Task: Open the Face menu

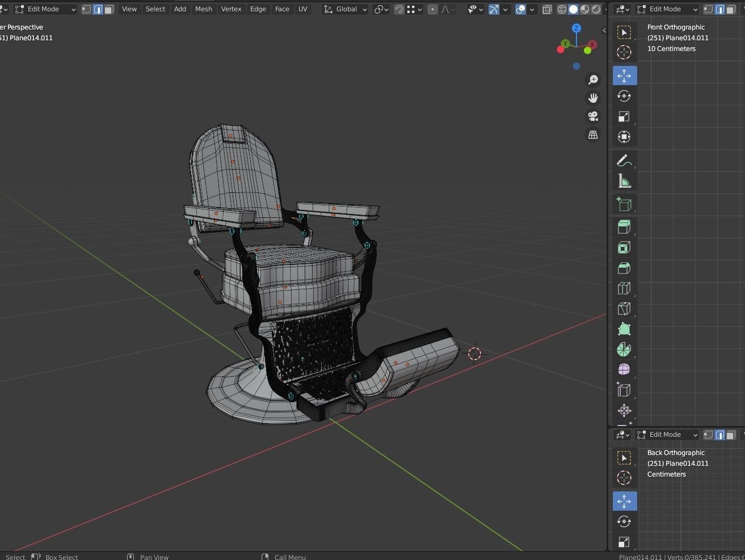Action: pos(282,9)
